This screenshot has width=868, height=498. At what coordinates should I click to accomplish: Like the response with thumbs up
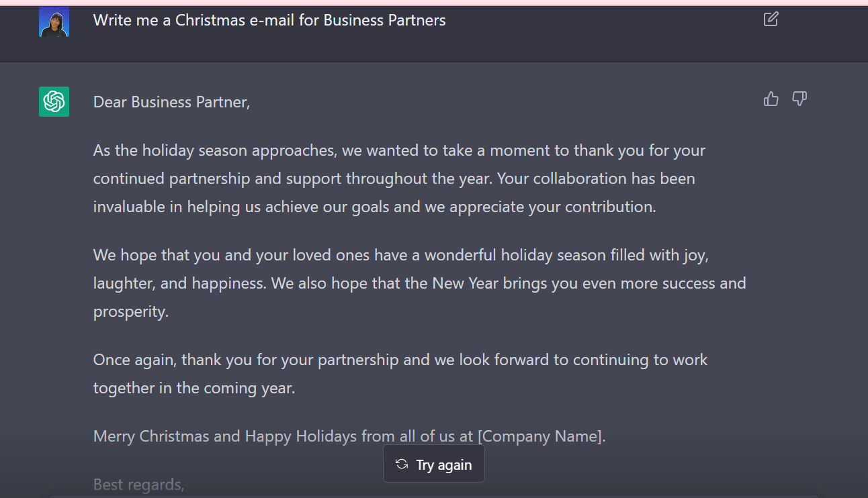(x=771, y=99)
